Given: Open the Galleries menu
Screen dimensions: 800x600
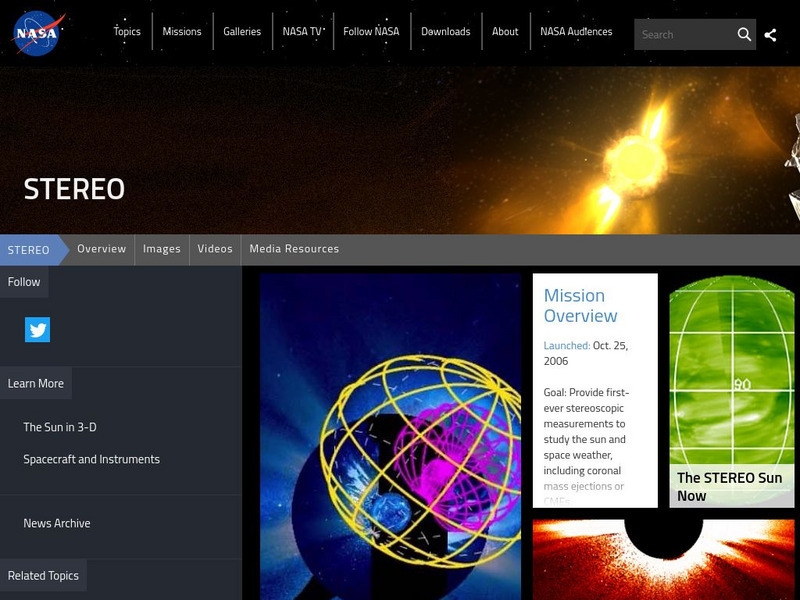Looking at the screenshot, I should [x=242, y=32].
